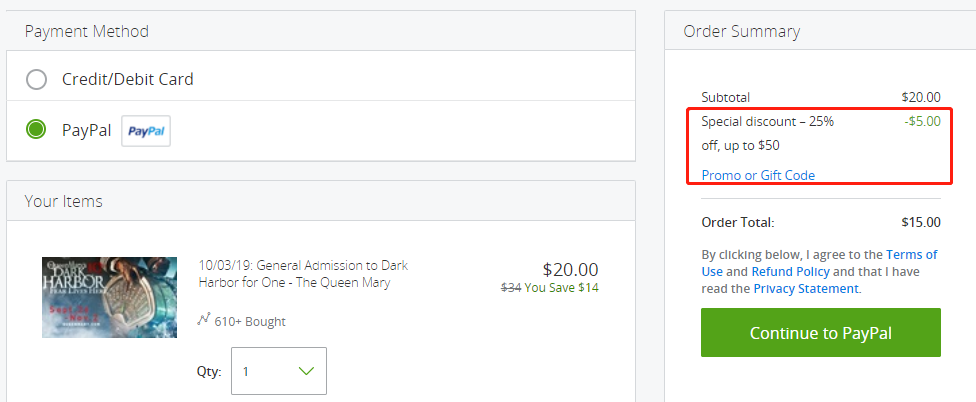Select the PayPal radio button

tap(36, 130)
